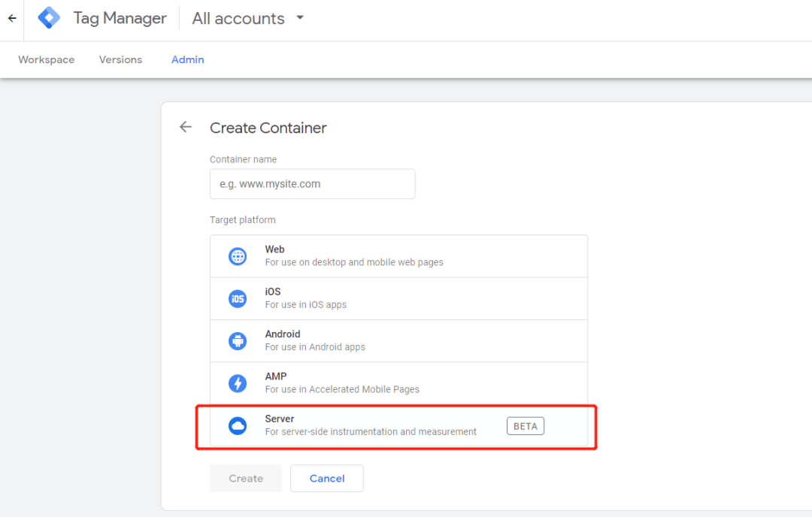Click the Tag Manager title text
Screen dimensions: 812x517
120,18
